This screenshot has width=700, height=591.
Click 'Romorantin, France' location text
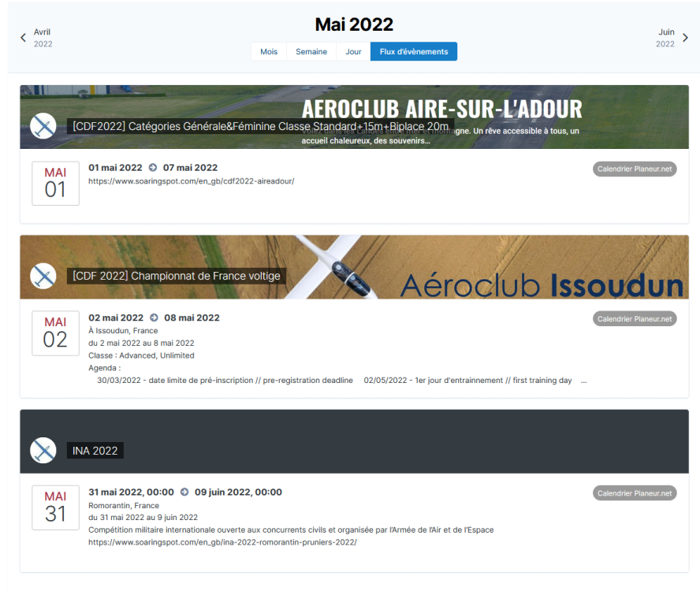point(124,505)
